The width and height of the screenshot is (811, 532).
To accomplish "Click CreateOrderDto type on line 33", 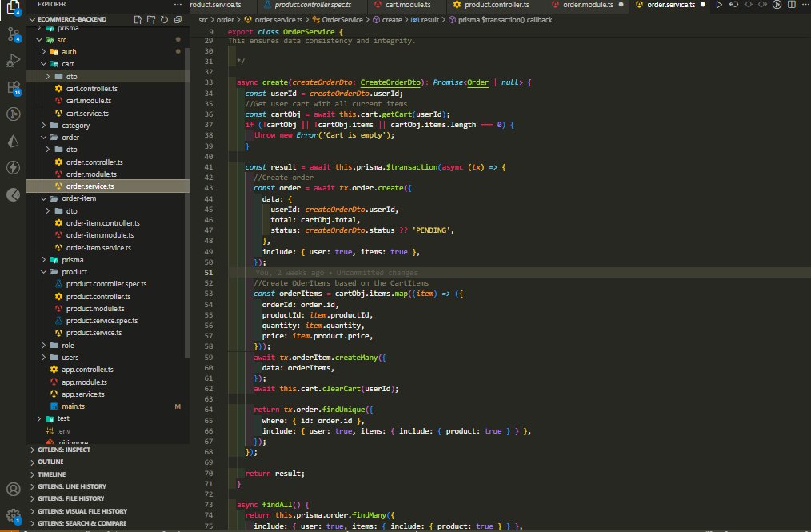I will coord(390,82).
